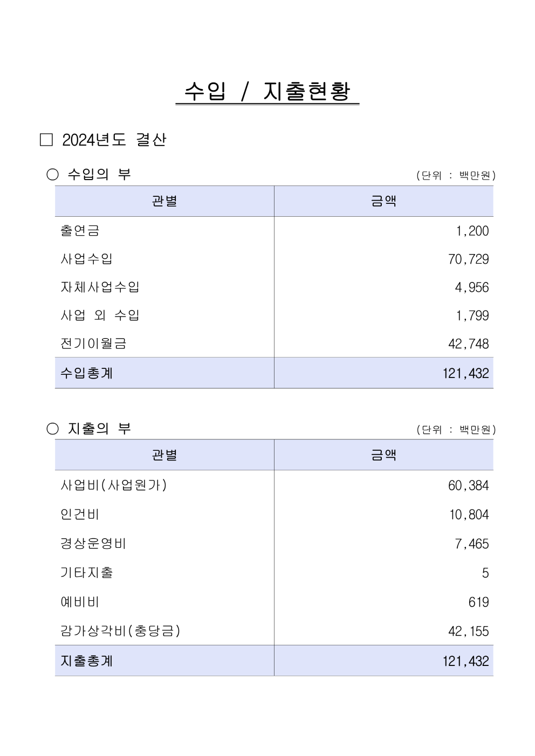This screenshot has height=756, width=535.
Task: Select the 금액 header in the income table
Action: (383, 201)
